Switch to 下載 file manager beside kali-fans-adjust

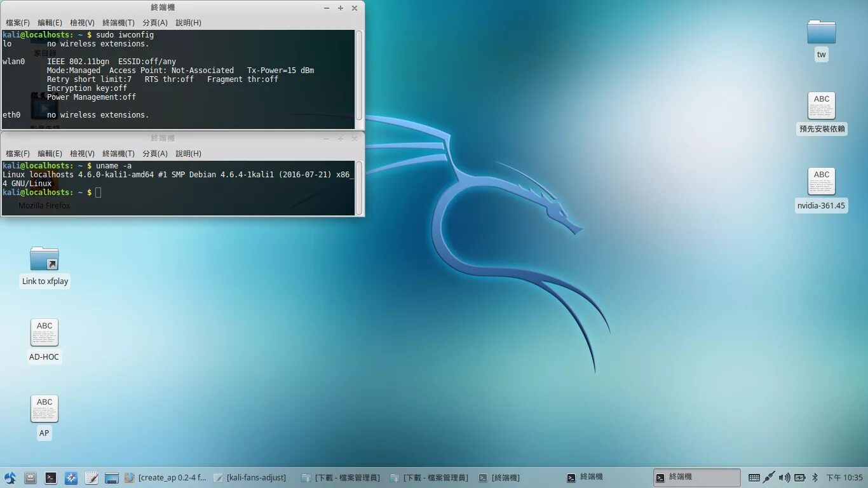click(341, 478)
